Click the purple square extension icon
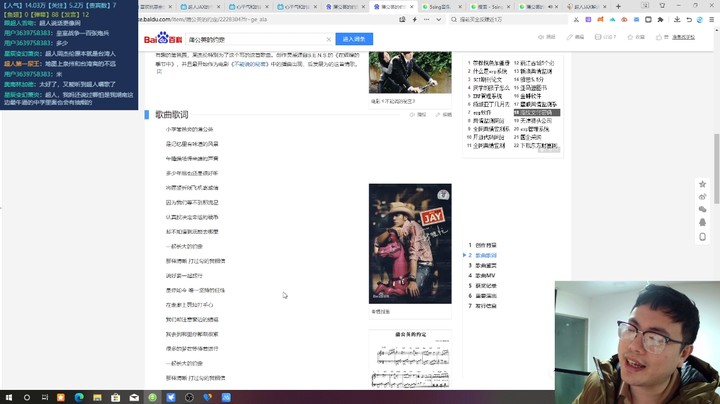Viewport: 720px width, 404px height. (x=588, y=19)
